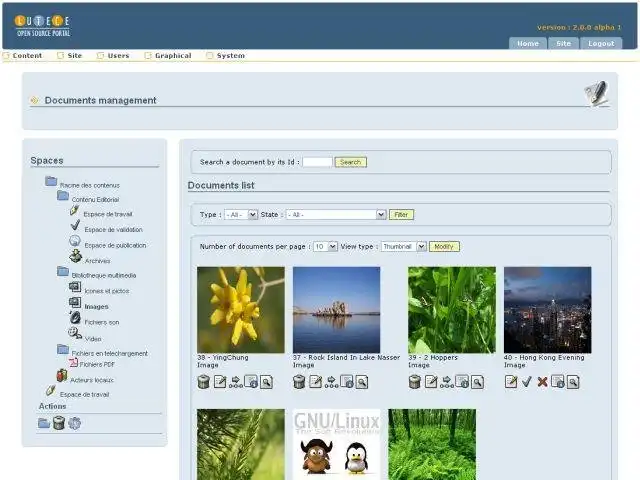
Task: Select Bibliotheque multimedia folder
Action: (x=104, y=276)
